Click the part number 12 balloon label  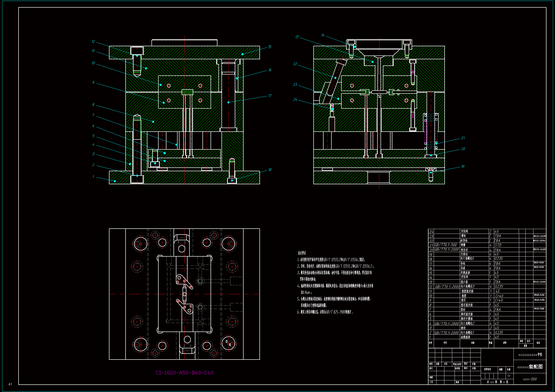(93, 42)
